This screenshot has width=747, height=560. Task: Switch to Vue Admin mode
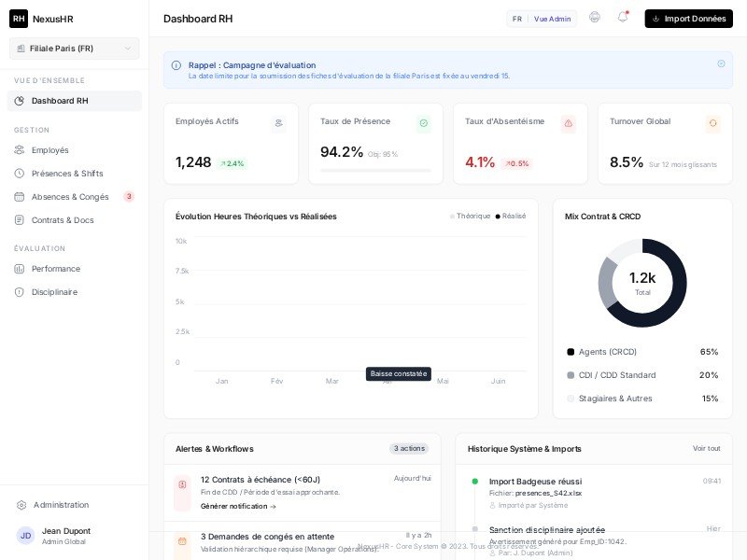point(552,19)
